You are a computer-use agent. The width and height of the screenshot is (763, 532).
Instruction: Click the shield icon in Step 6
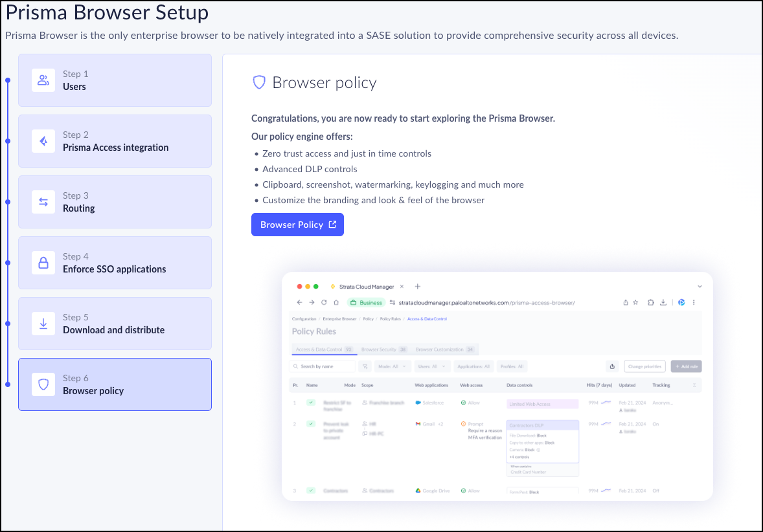[x=43, y=384]
